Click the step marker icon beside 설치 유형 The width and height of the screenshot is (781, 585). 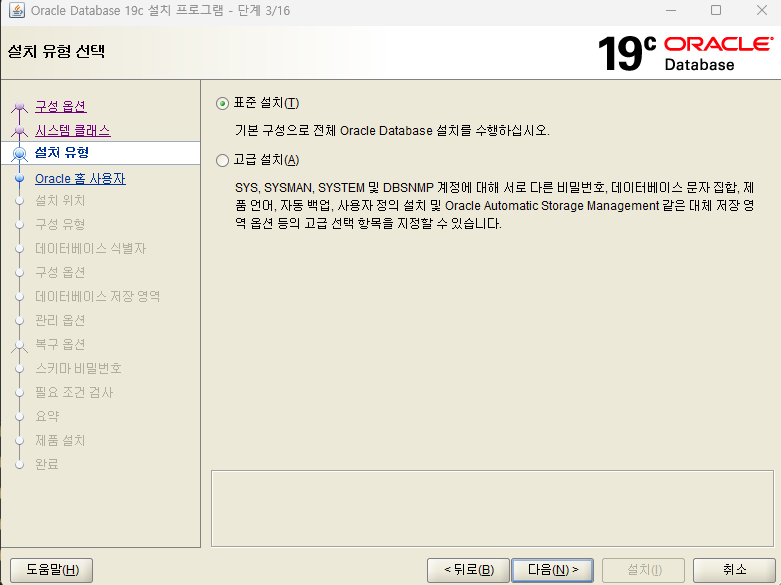pyautogui.click(x=19, y=154)
